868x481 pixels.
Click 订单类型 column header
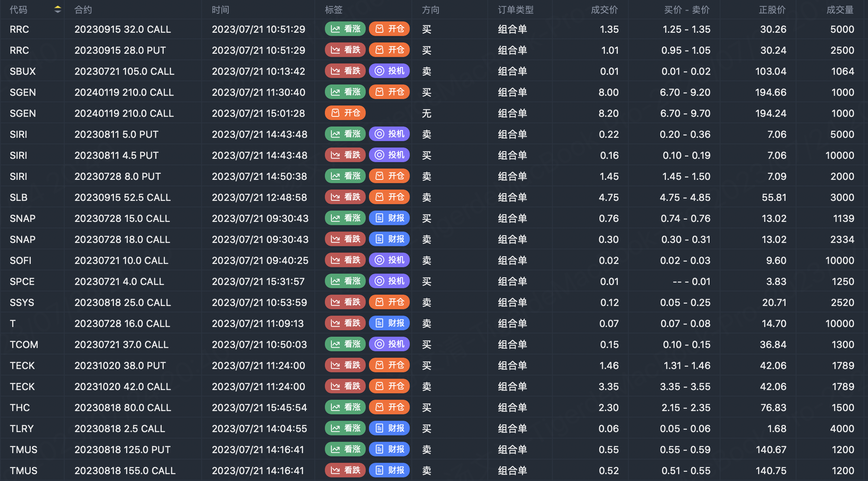tap(516, 10)
